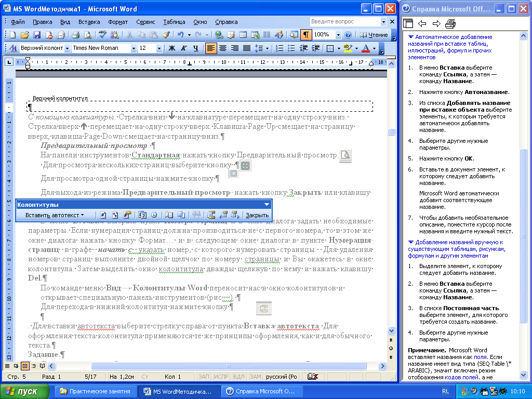Toggle italic formatting К
Screen dimensions: 532x399
(x=183, y=48)
